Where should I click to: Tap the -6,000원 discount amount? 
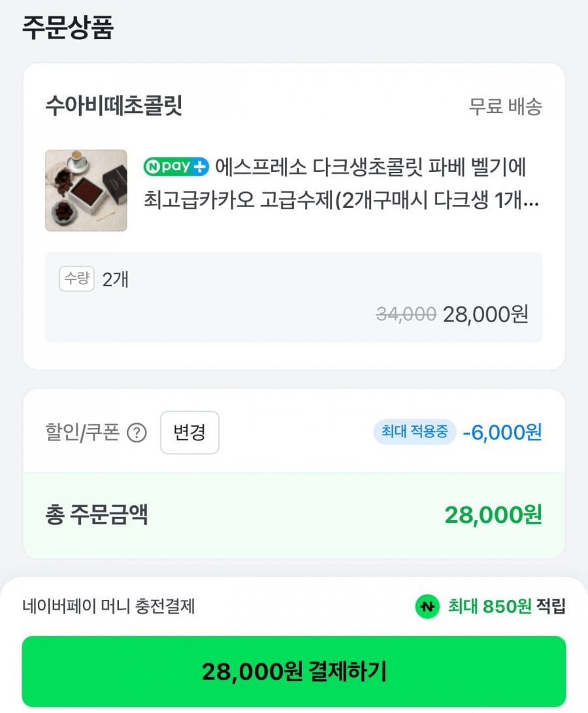tap(502, 432)
